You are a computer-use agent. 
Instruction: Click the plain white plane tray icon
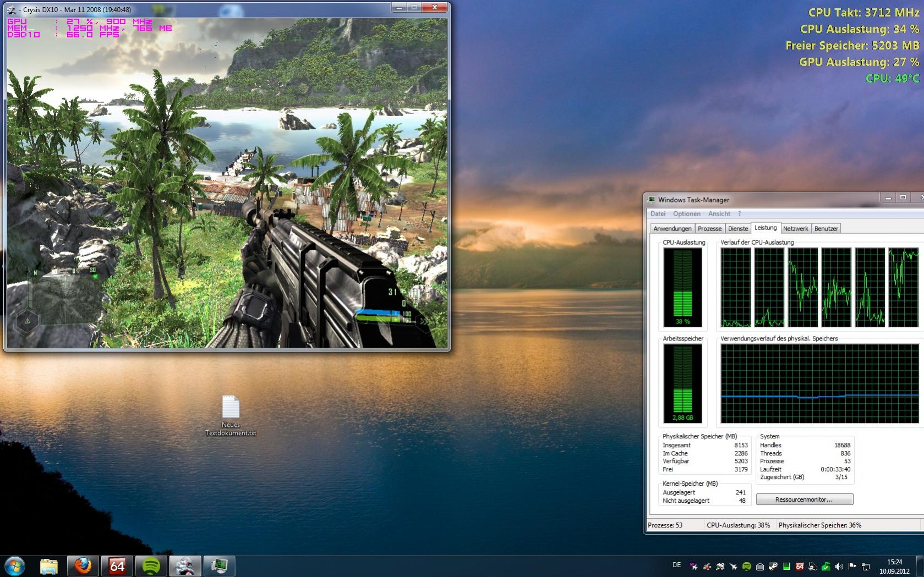733,567
